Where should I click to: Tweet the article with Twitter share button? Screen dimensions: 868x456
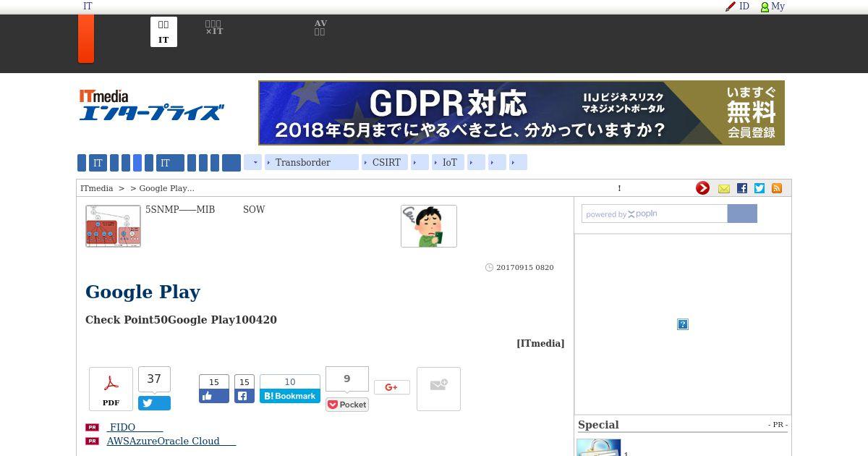[154, 403]
